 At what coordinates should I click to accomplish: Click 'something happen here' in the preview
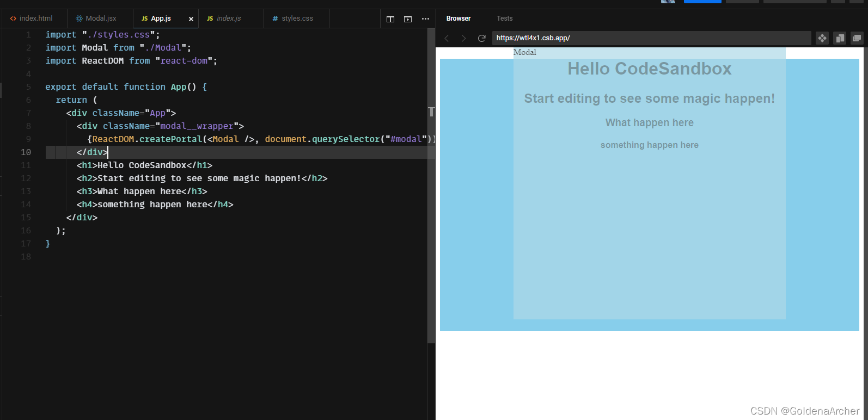[650, 145]
